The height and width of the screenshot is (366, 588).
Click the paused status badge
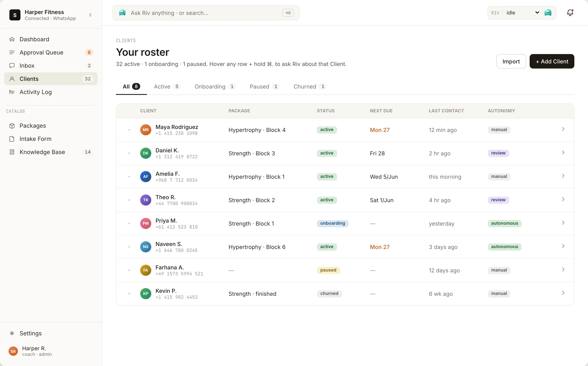click(328, 270)
